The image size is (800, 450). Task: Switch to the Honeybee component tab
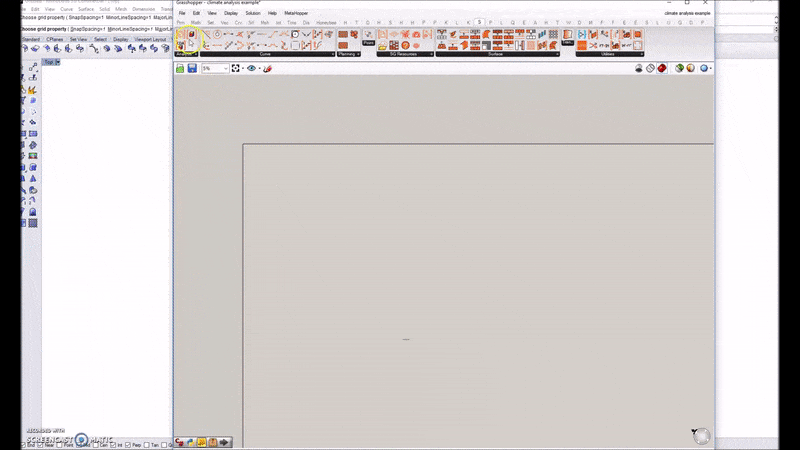tap(326, 22)
